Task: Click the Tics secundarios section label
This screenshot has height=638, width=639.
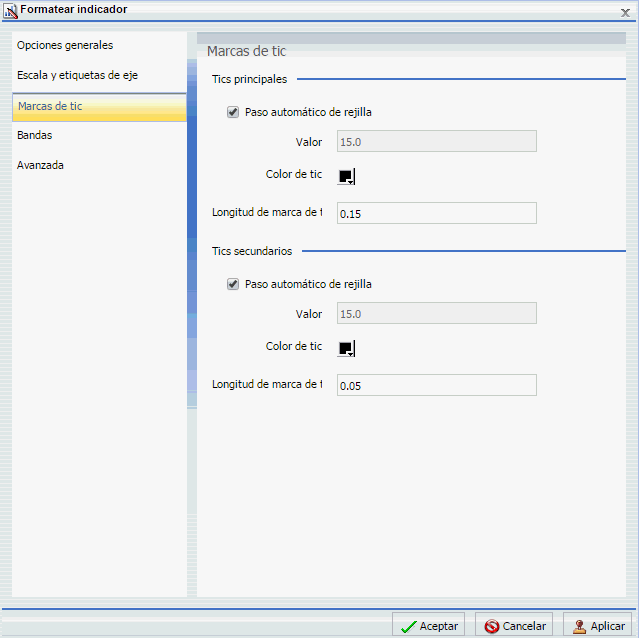Action: (x=252, y=251)
